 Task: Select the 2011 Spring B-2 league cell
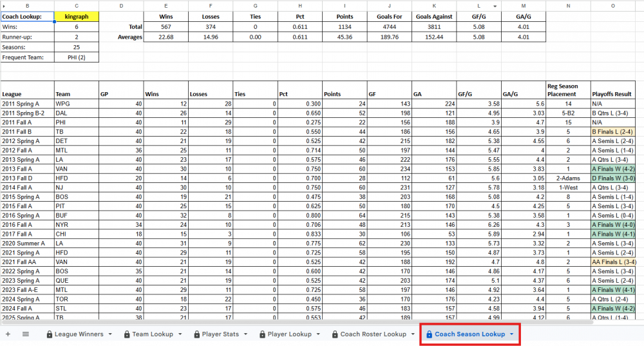click(28, 113)
